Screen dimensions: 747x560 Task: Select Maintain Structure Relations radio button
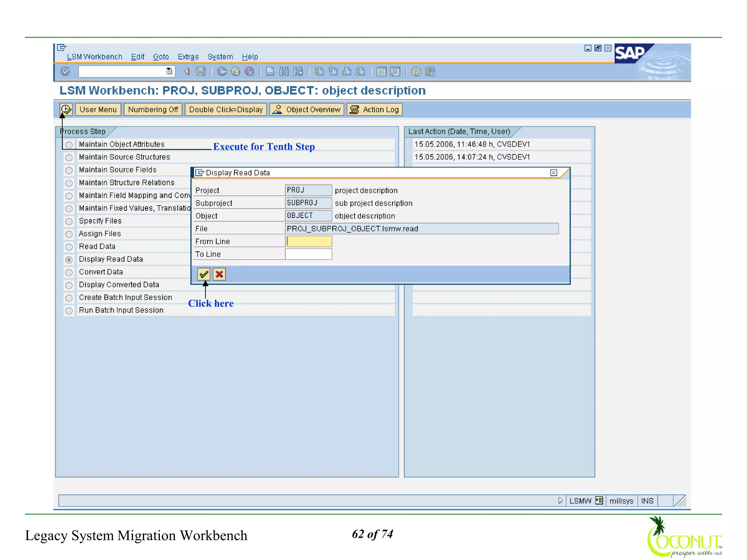(x=69, y=183)
